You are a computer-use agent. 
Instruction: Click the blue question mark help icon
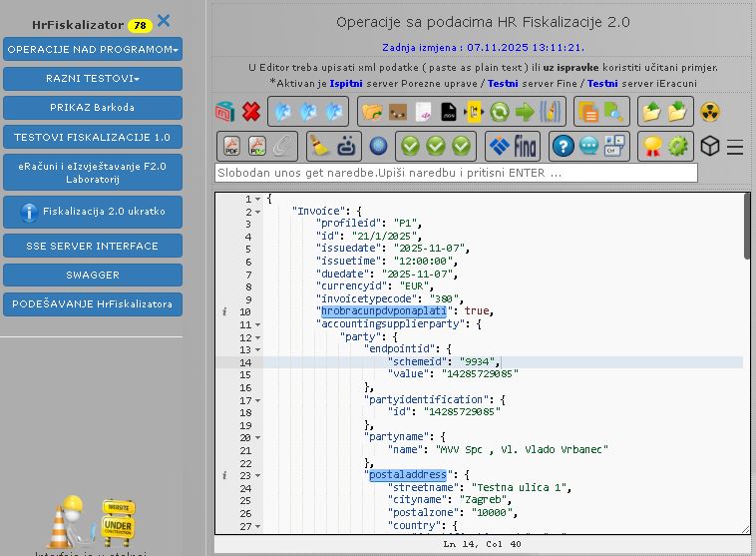(x=563, y=147)
